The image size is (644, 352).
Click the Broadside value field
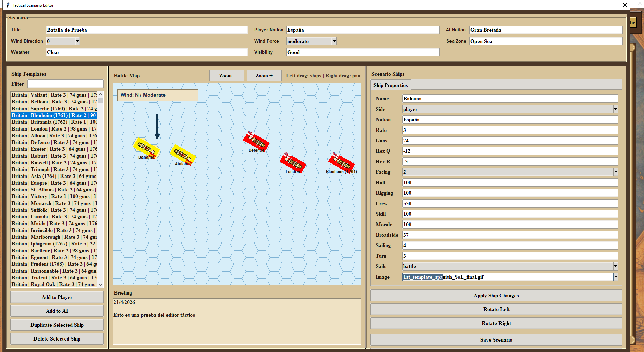coord(510,235)
